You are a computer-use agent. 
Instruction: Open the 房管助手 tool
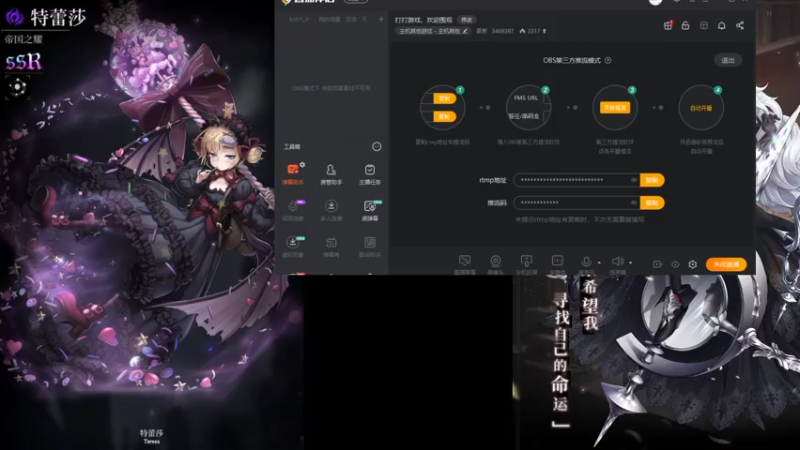pyautogui.click(x=331, y=174)
